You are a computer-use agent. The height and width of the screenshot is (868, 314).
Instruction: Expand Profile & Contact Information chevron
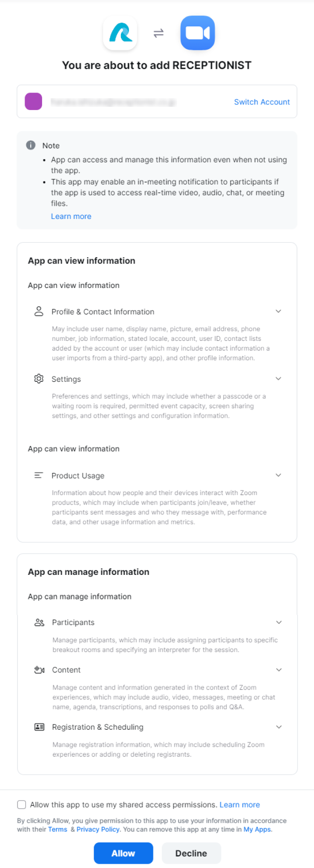[279, 312]
